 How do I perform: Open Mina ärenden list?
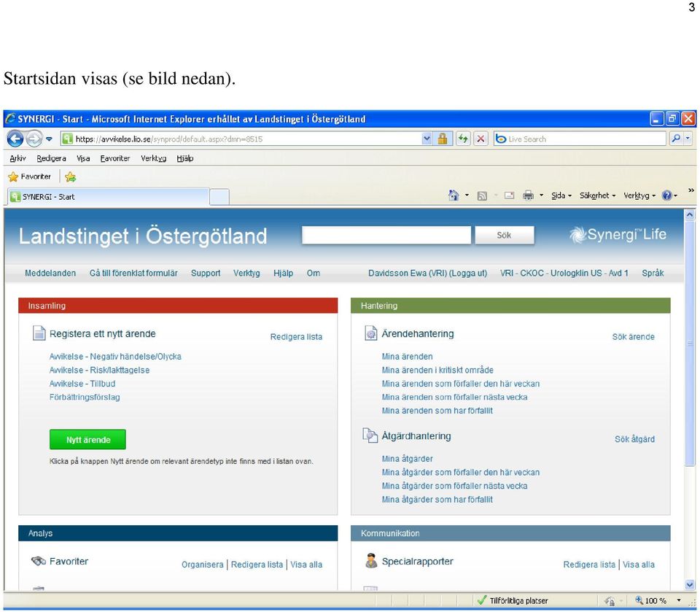407,357
